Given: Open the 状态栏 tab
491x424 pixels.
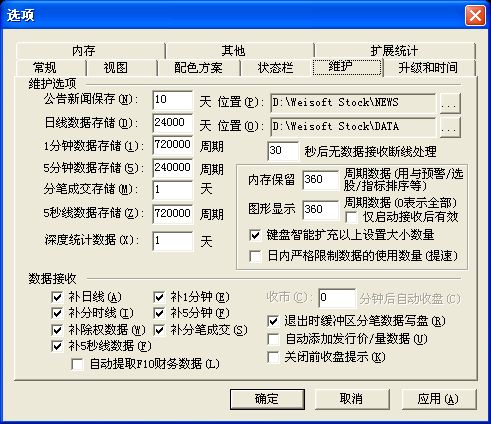Looking at the screenshot, I should (275, 68).
